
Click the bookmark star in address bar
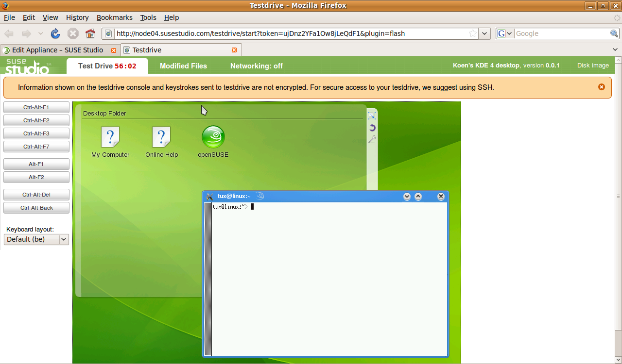472,33
